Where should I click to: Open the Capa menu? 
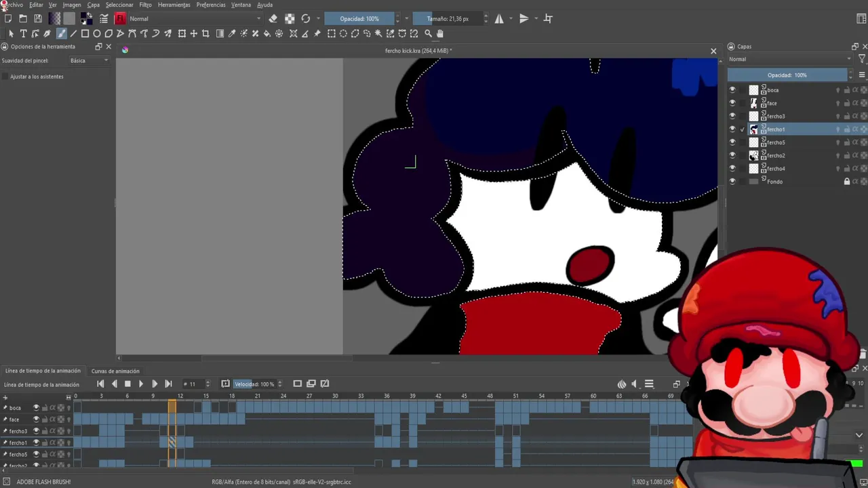(94, 5)
